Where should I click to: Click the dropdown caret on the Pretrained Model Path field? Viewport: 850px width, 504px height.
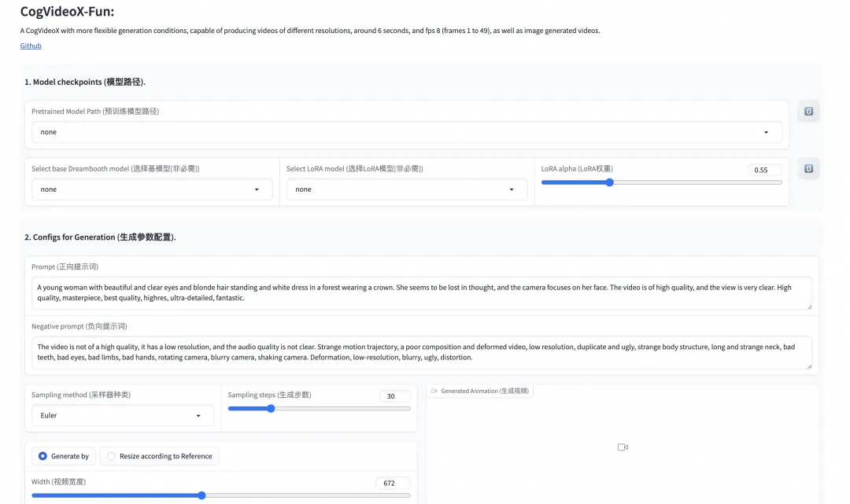pos(766,132)
